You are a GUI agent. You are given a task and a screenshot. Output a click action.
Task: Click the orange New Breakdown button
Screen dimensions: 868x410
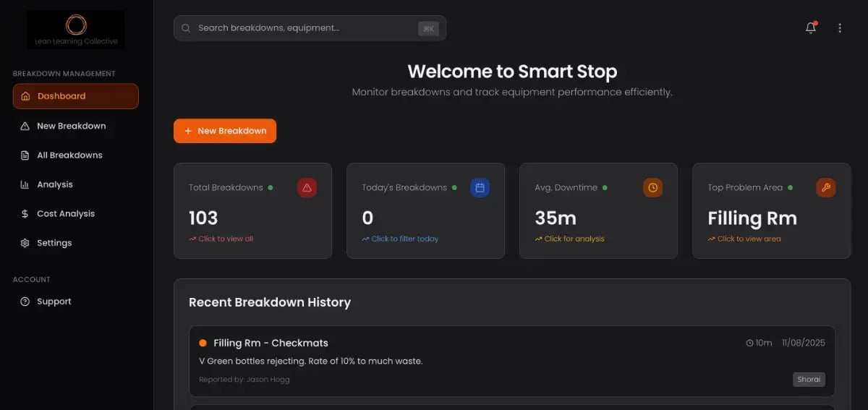point(225,131)
